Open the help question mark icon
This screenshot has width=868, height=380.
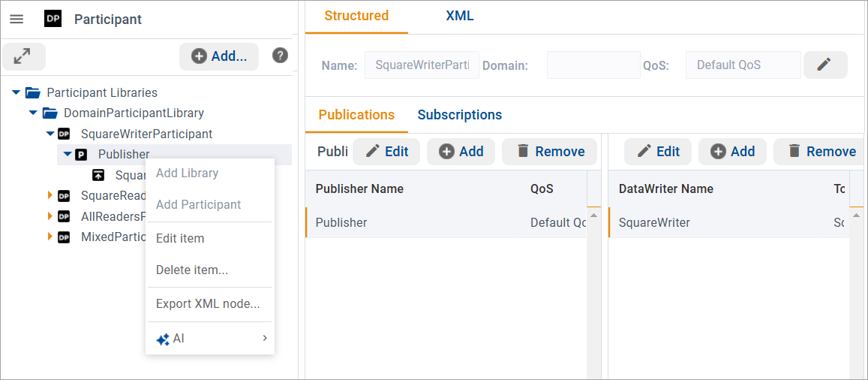280,56
